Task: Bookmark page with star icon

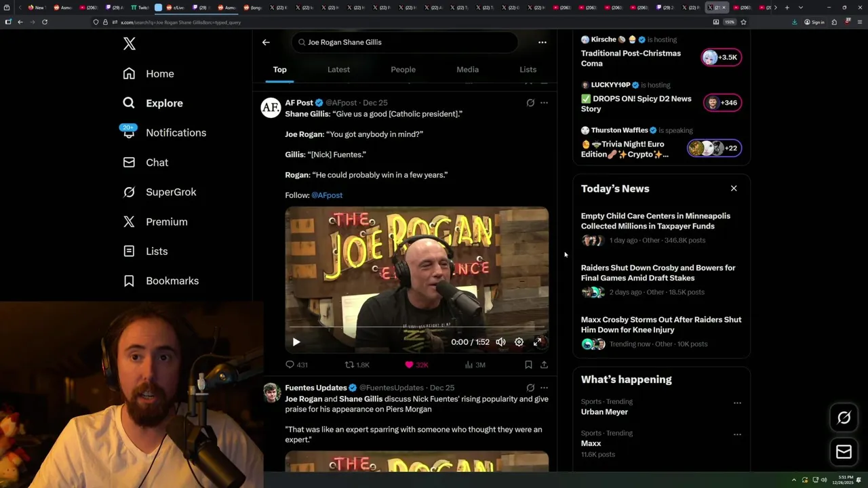Action: [x=743, y=22]
